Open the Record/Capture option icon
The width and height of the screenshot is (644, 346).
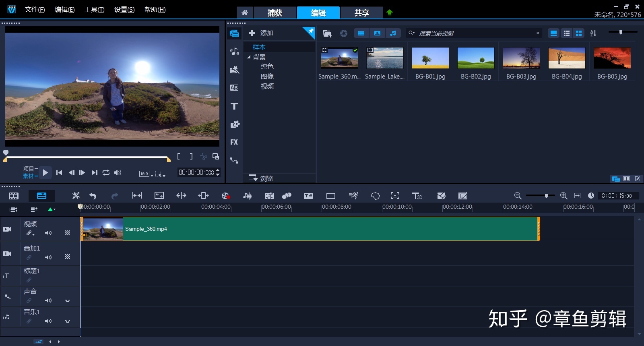point(226,196)
